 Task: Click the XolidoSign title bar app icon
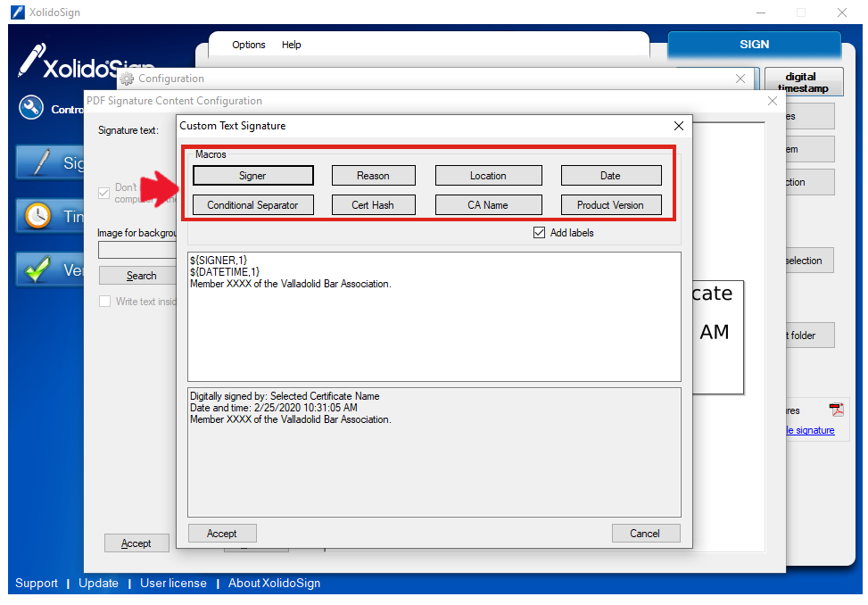pos(18,12)
